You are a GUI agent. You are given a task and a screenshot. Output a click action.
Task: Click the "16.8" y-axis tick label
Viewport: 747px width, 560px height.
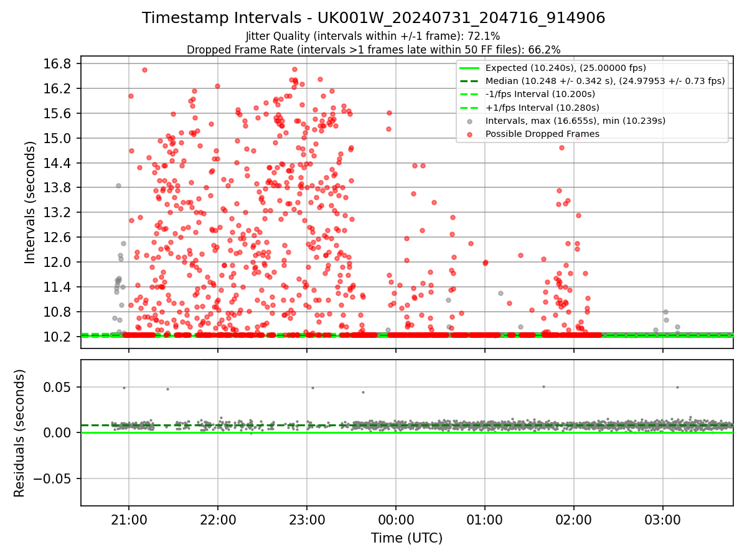(57, 64)
